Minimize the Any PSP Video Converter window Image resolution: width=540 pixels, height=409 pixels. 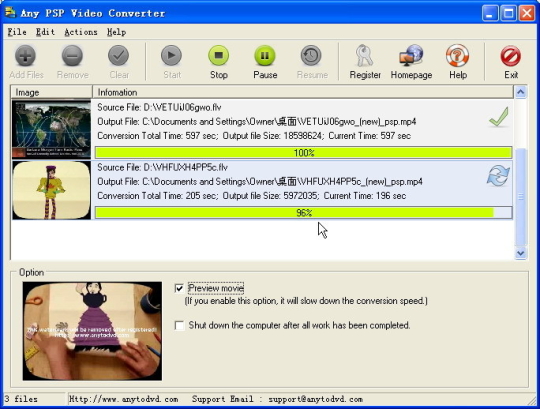pyautogui.click(x=490, y=14)
